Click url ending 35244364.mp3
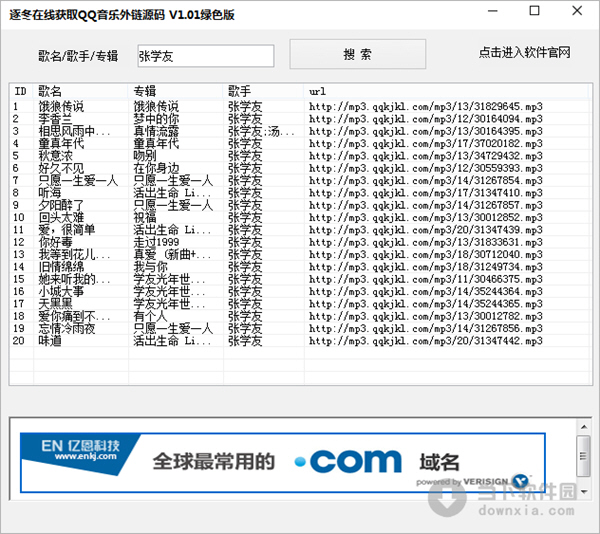 tap(426, 291)
